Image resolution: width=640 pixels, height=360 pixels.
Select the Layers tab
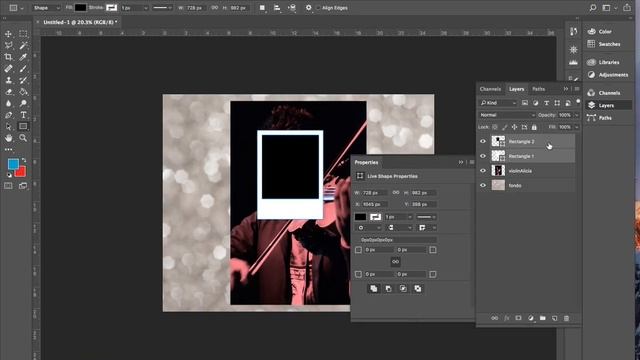point(516,89)
